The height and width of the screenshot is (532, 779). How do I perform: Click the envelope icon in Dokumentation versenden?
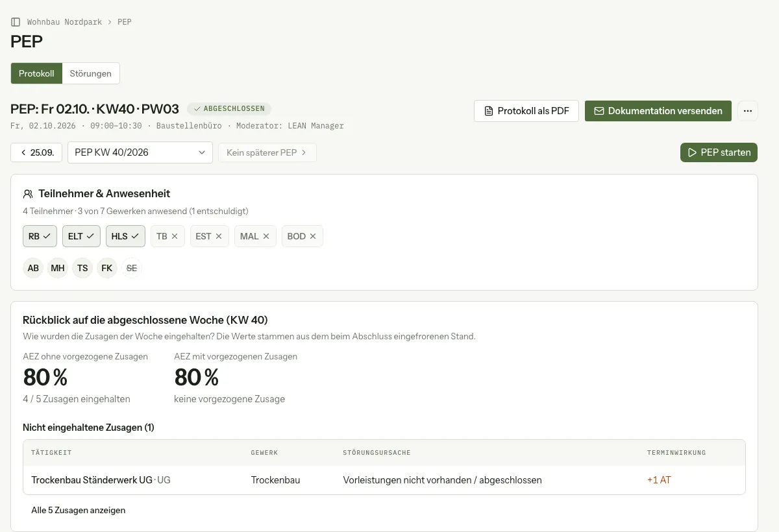point(599,111)
